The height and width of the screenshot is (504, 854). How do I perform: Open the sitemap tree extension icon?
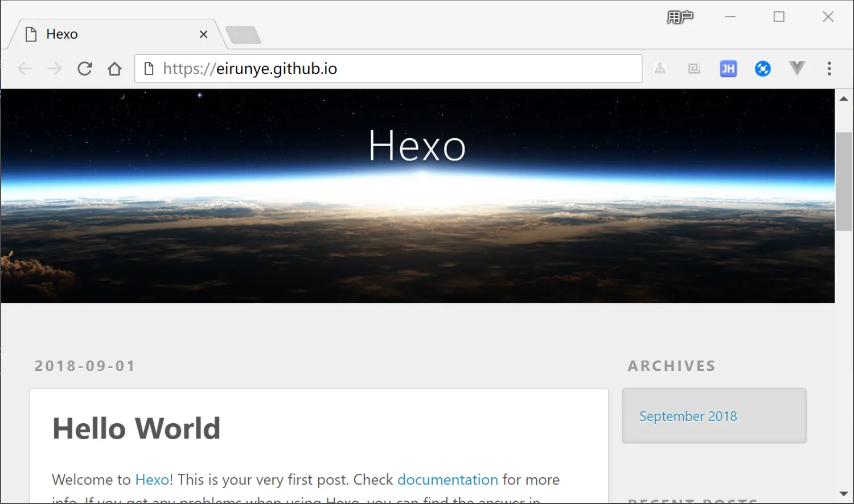click(x=660, y=69)
